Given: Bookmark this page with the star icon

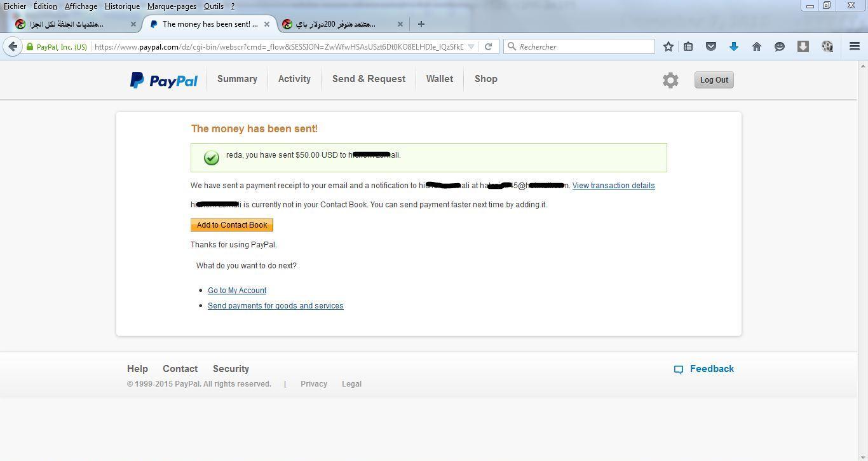Looking at the screenshot, I should tap(668, 46).
